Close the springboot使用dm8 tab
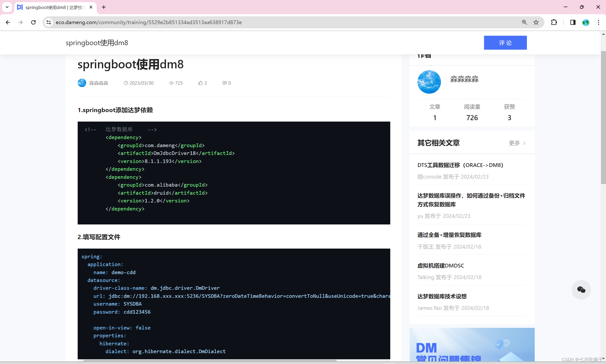This screenshot has height=364, width=606. (91, 7)
